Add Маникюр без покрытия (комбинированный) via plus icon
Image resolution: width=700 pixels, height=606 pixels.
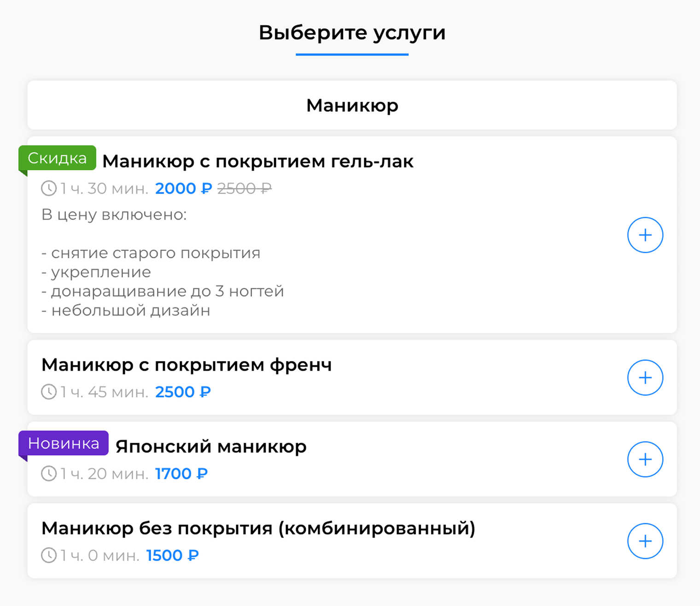click(x=645, y=541)
